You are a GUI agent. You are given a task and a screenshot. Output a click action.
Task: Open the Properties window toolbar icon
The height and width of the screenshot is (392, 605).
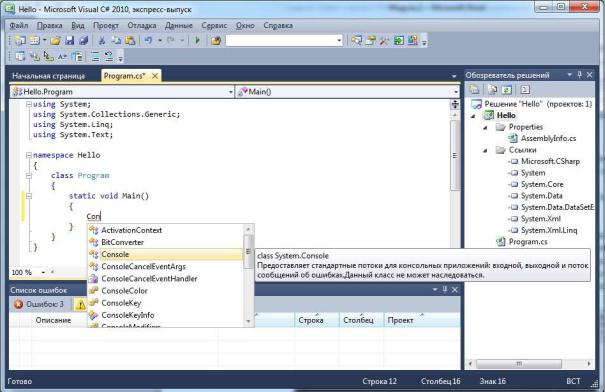coord(370,40)
